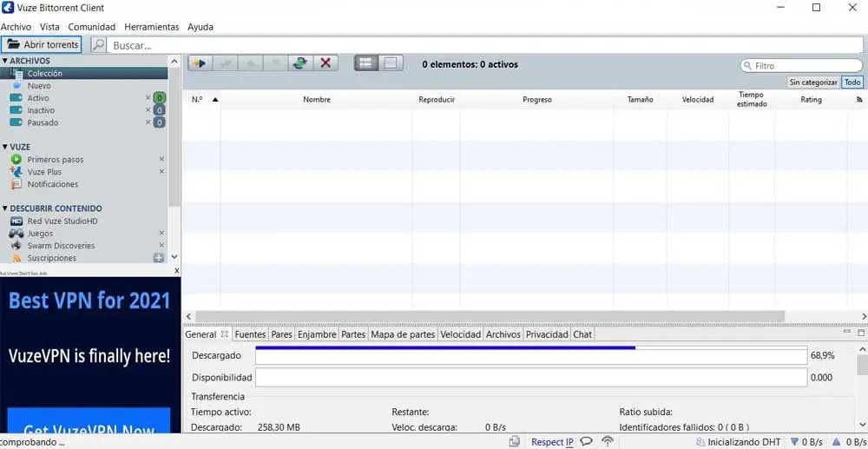Toggle the Sin categorizar filter
The width and height of the screenshot is (868, 449).
(x=813, y=83)
